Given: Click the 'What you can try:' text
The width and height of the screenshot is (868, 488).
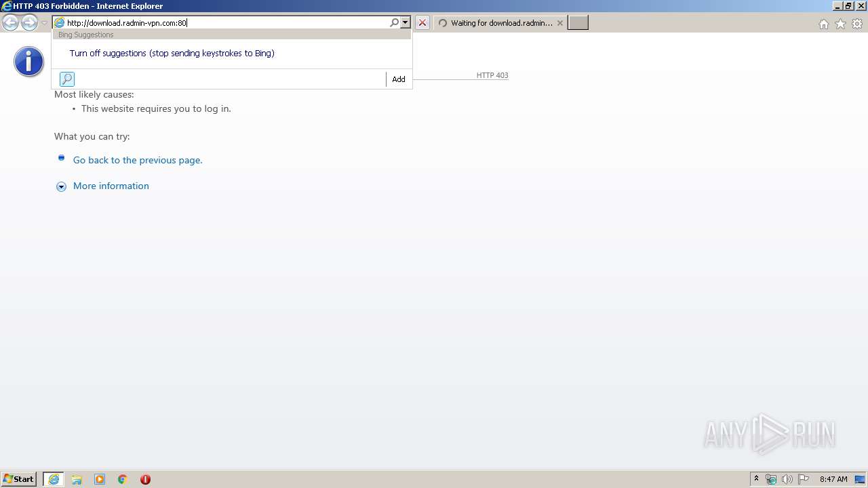Looking at the screenshot, I should (x=92, y=136).
